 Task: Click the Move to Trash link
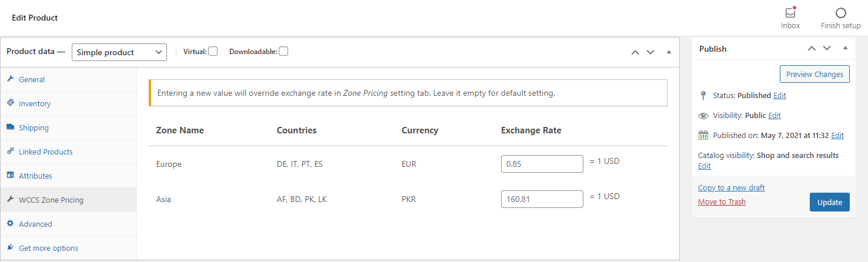tap(722, 201)
